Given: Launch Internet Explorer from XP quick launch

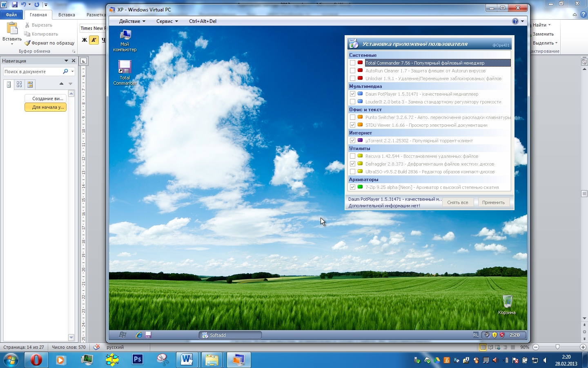Looking at the screenshot, I should (139, 335).
